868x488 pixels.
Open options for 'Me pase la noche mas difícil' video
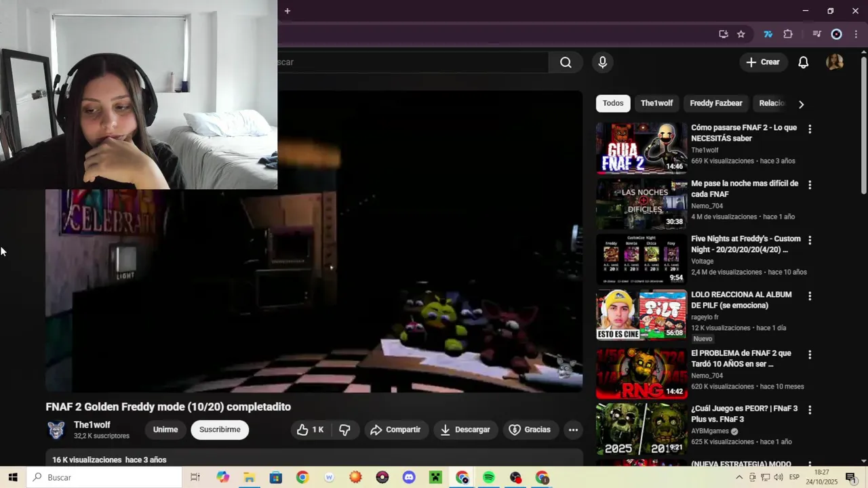[809, 184]
